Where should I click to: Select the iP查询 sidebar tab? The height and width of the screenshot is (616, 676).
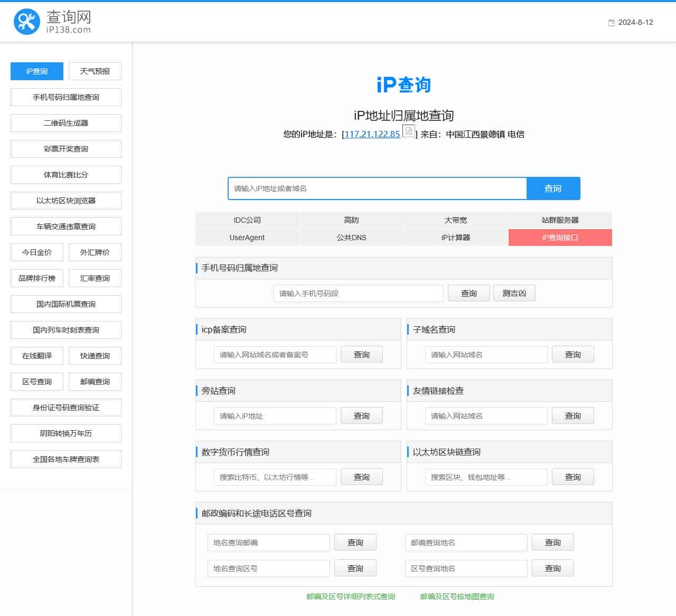coord(37,71)
